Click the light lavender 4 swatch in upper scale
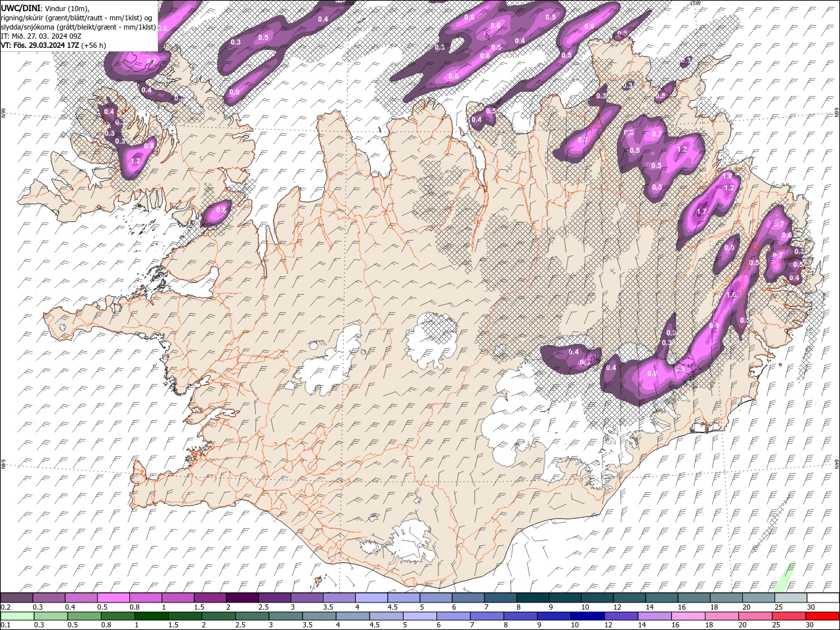The height and width of the screenshot is (630, 840). [x=371, y=598]
